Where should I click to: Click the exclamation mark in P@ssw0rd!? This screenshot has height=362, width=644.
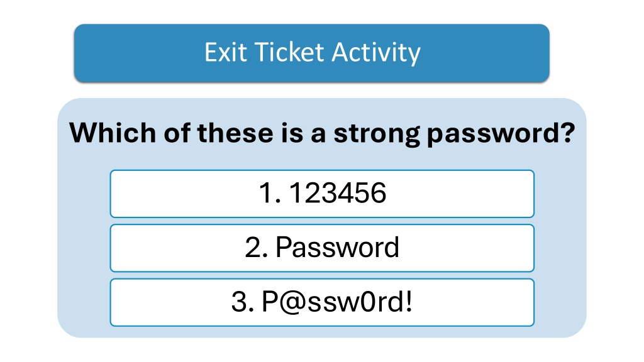408,302
